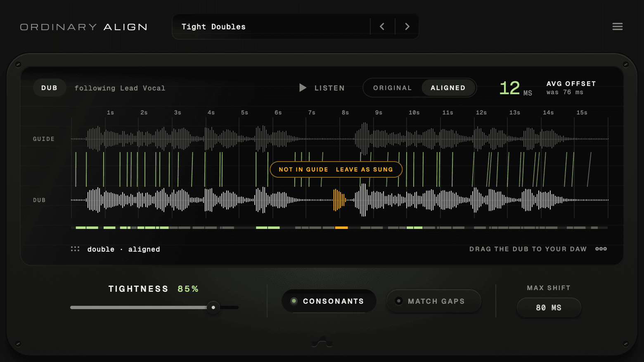Click the 1s marker on the time ruler
Viewport: 644px width, 362px height.
click(110, 112)
